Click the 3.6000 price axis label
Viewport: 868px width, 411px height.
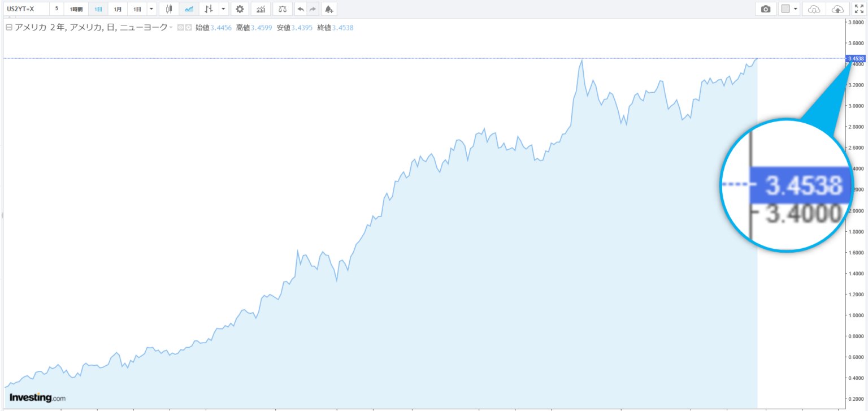[856, 43]
